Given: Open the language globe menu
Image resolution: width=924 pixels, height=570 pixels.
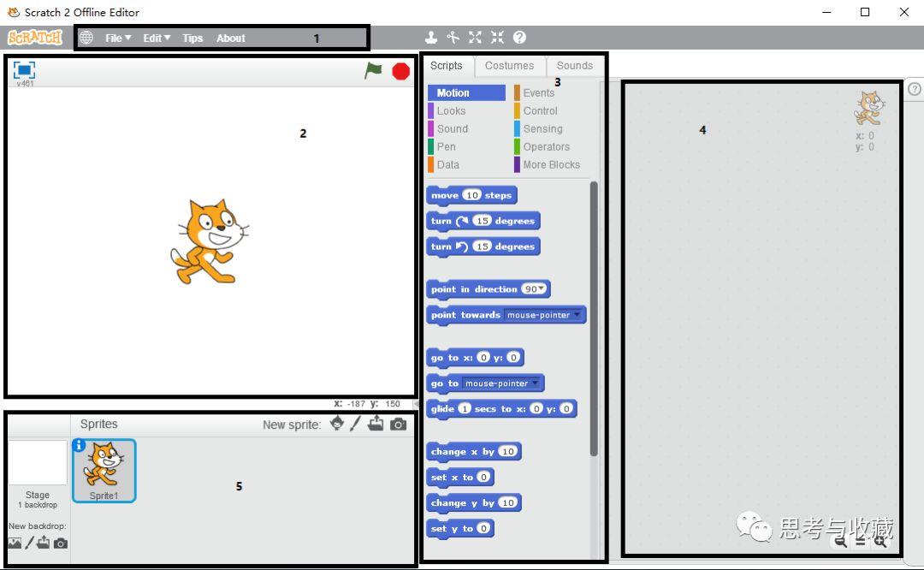Looking at the screenshot, I should (x=86, y=38).
